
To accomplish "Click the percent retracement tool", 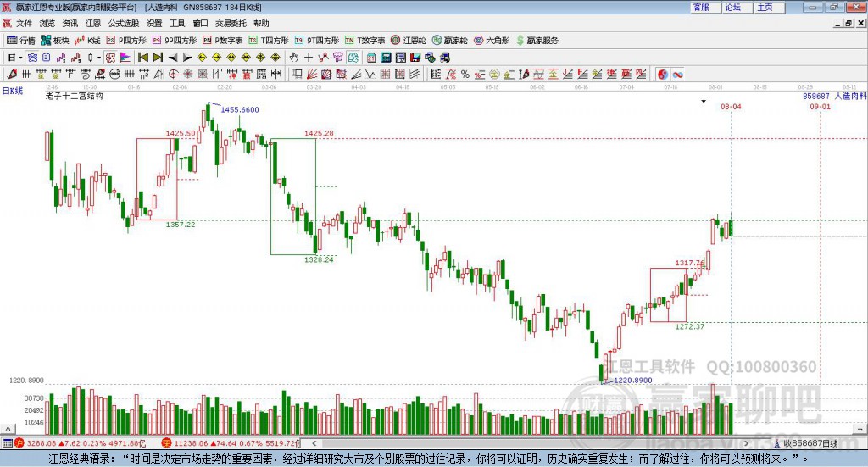I will pos(465,74).
